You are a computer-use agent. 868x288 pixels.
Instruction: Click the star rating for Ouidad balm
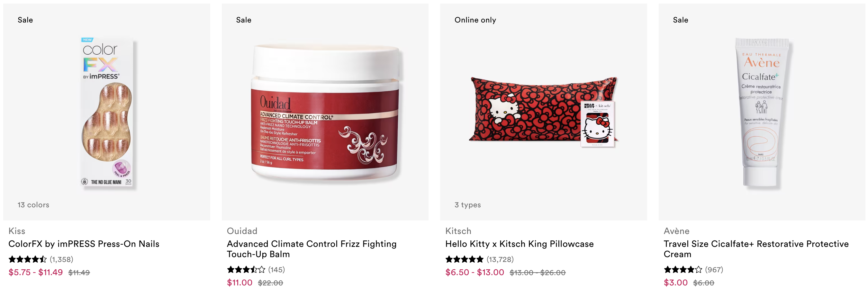246,269
